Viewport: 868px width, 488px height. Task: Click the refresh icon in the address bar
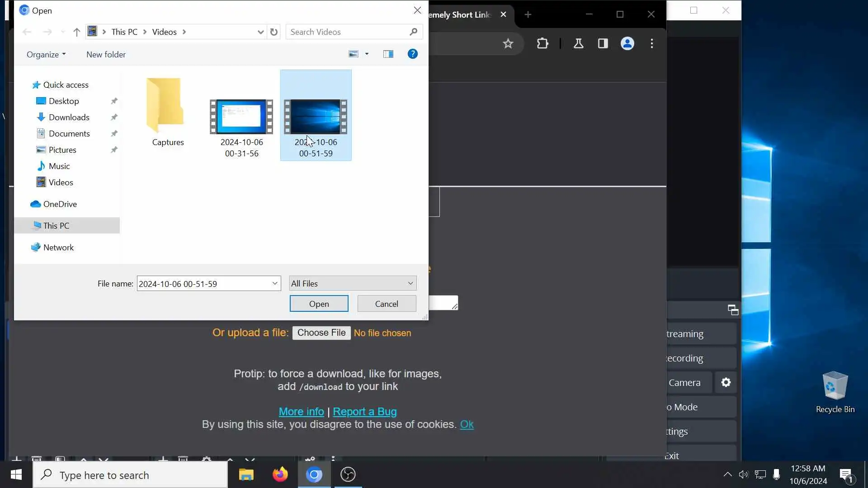click(274, 32)
